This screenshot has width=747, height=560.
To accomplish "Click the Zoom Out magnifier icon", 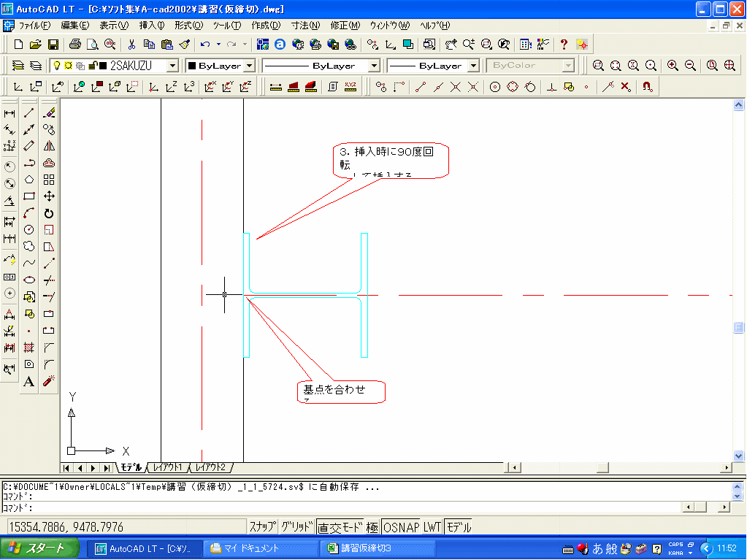I will [690, 66].
